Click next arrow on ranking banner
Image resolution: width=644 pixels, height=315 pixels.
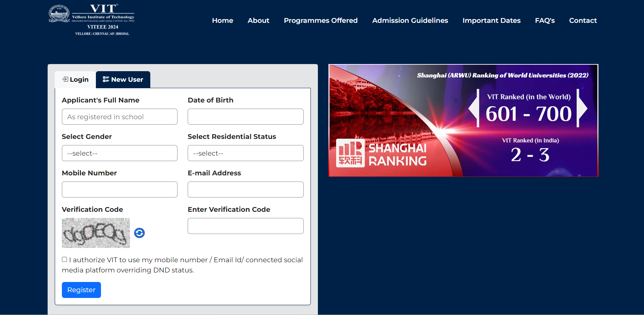click(x=582, y=108)
